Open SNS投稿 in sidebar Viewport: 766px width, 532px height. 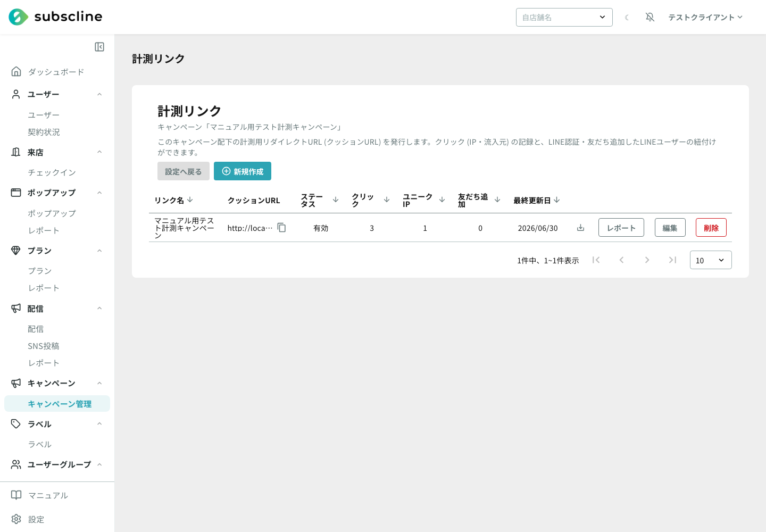[44, 346]
